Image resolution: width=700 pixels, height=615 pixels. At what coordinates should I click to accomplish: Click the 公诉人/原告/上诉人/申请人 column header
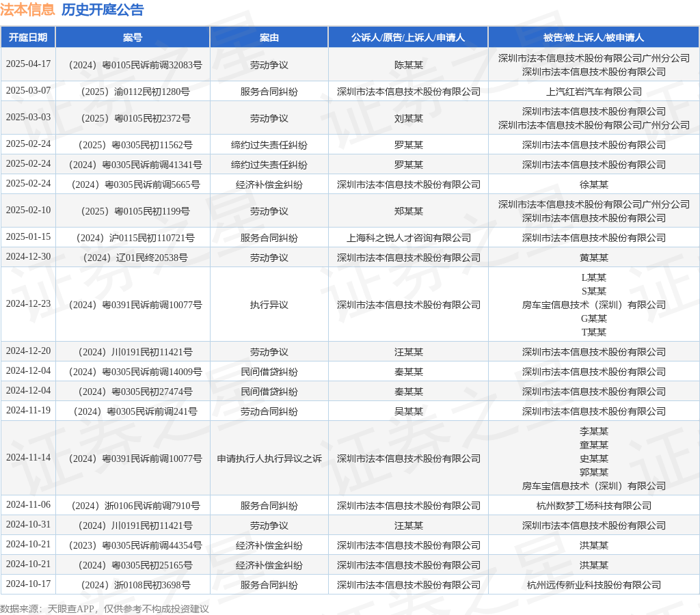(408, 38)
